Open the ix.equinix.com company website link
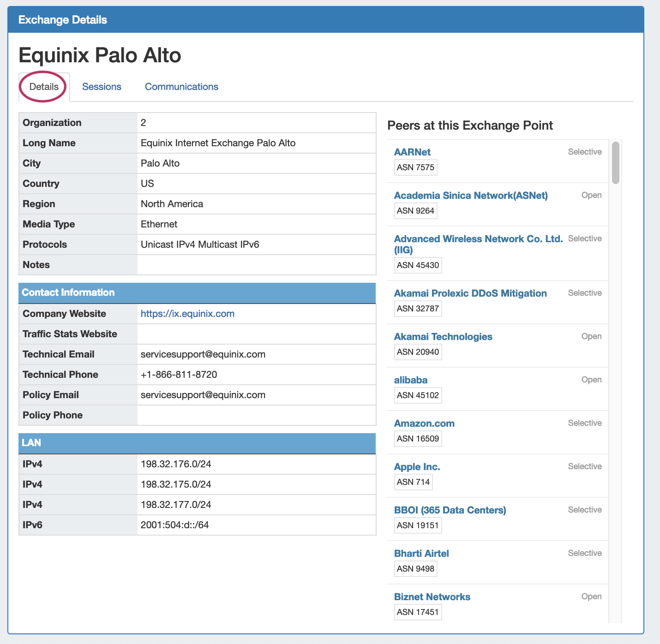This screenshot has width=660, height=644. click(x=187, y=314)
